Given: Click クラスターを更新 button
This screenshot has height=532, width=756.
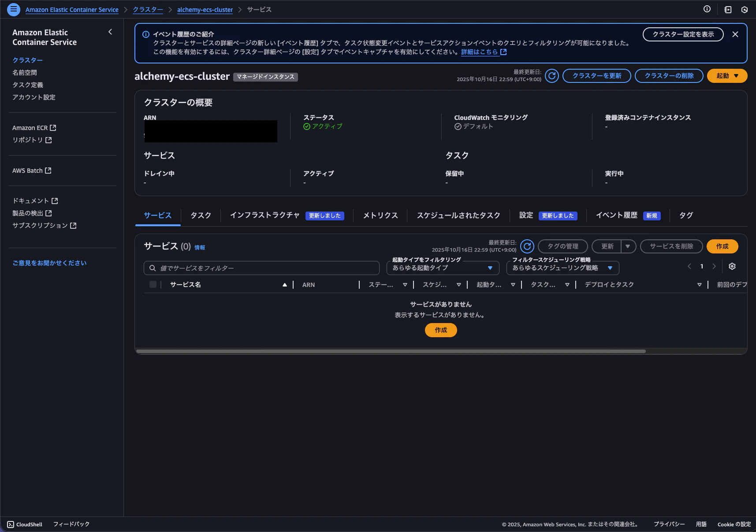Looking at the screenshot, I should pos(596,76).
